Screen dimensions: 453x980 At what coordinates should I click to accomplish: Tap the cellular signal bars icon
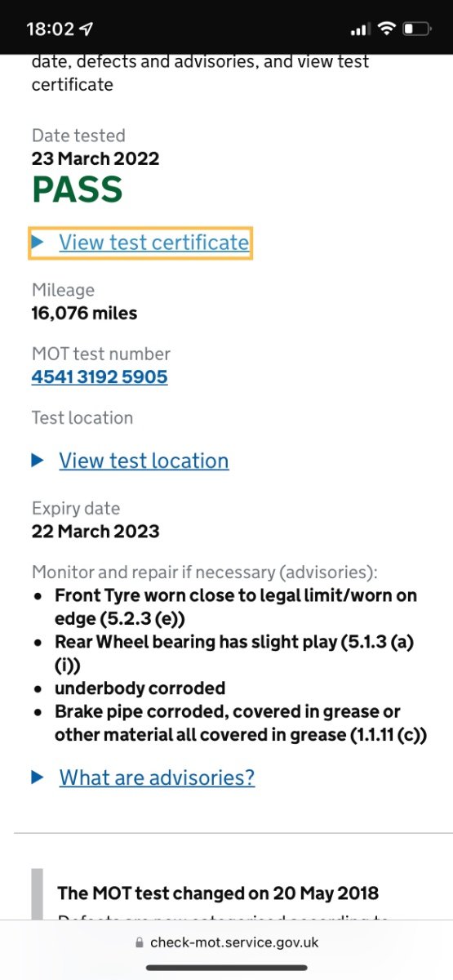click(359, 29)
